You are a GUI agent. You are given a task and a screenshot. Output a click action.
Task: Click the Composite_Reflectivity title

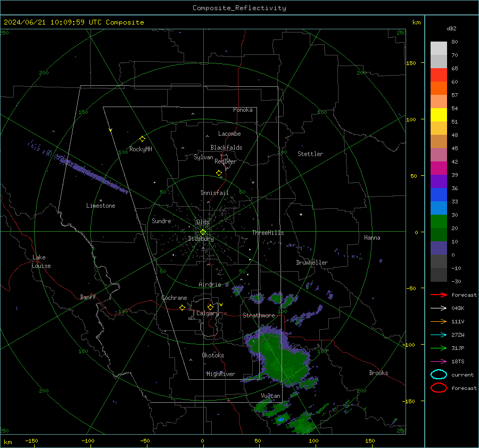240,8
